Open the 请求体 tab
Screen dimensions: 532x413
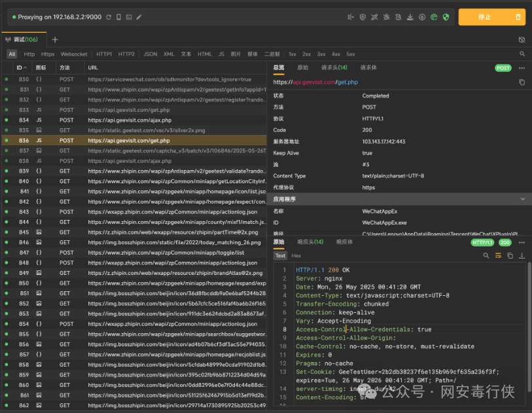368,67
